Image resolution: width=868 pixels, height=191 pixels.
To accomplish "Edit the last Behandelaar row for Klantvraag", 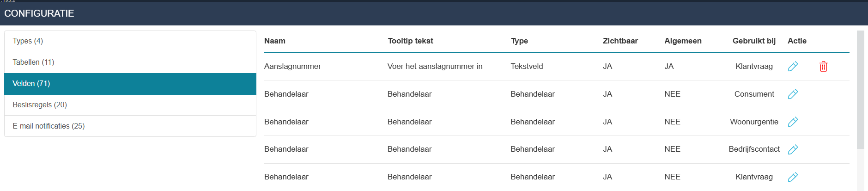I will [793, 177].
